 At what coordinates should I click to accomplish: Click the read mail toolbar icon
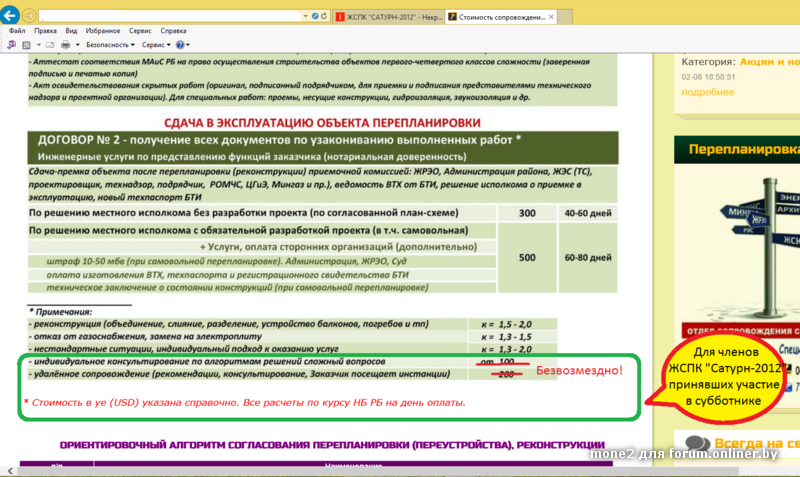[x=50, y=45]
